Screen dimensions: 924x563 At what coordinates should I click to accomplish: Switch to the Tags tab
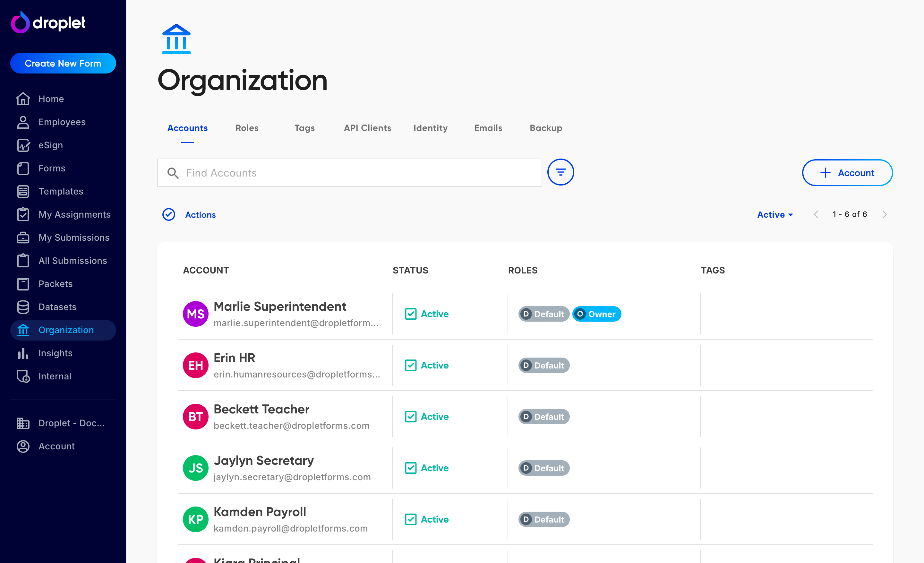(x=304, y=128)
